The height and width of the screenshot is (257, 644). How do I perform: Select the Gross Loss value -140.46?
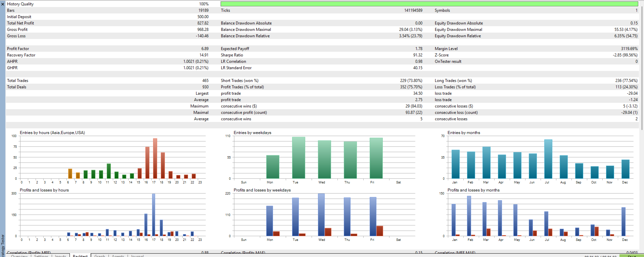click(202, 36)
